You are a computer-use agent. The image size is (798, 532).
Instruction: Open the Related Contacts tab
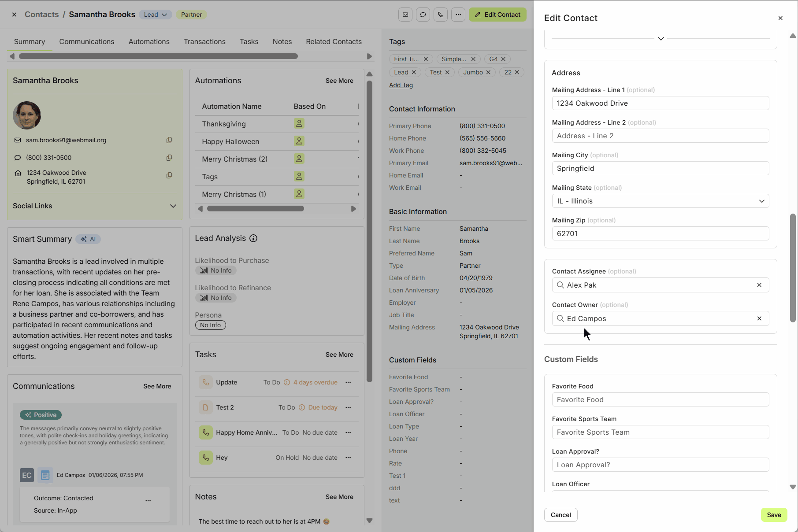(x=334, y=41)
